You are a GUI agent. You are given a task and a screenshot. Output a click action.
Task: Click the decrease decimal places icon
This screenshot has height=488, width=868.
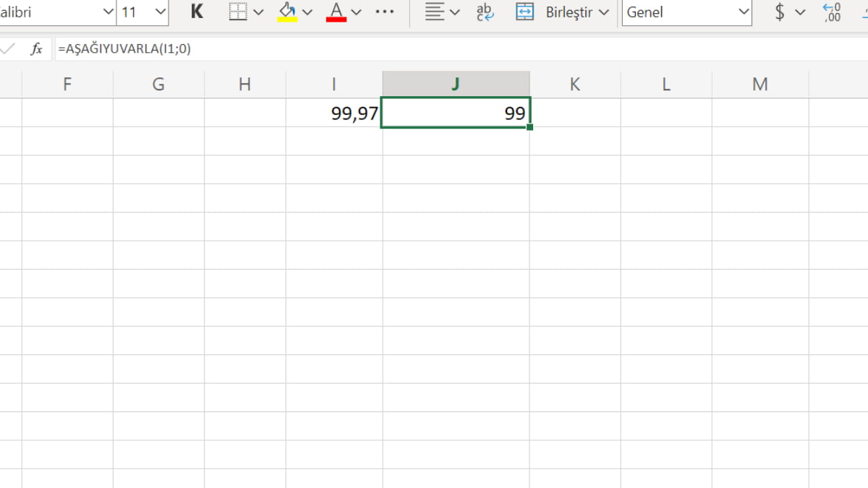pyautogui.click(x=832, y=12)
